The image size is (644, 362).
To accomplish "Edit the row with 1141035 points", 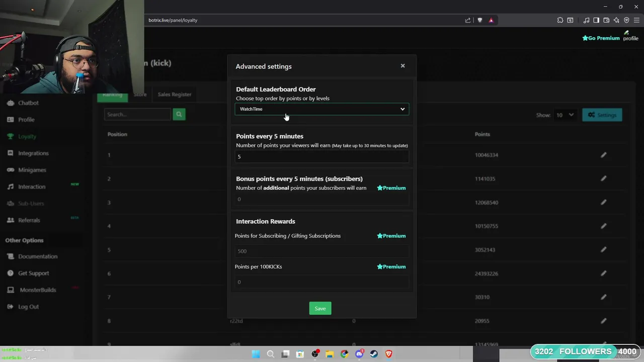I will point(603,178).
